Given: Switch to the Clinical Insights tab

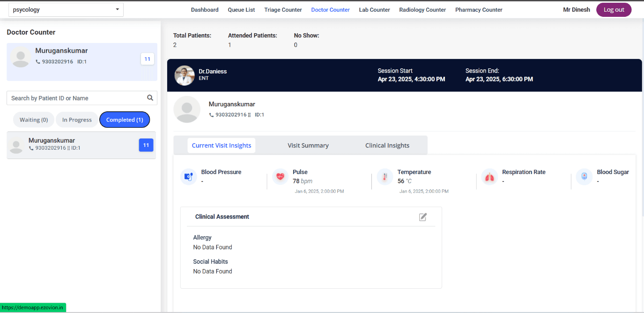Looking at the screenshot, I should point(387,146).
